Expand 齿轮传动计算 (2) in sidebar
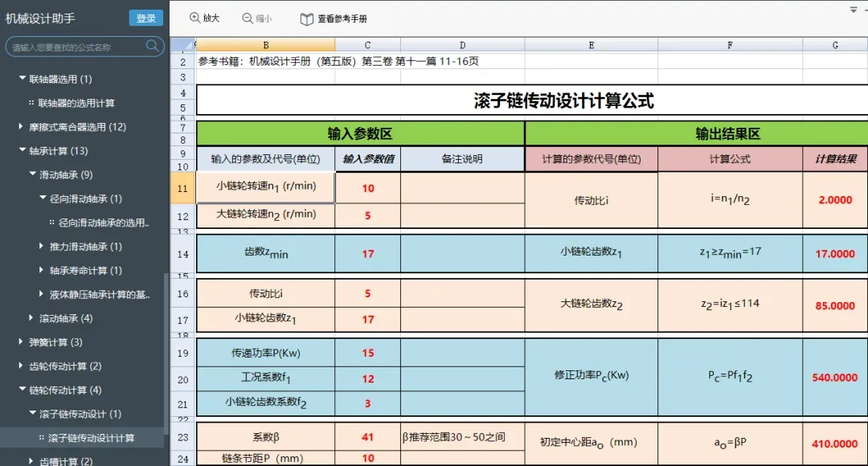This screenshot has height=466, width=868. click(21, 366)
